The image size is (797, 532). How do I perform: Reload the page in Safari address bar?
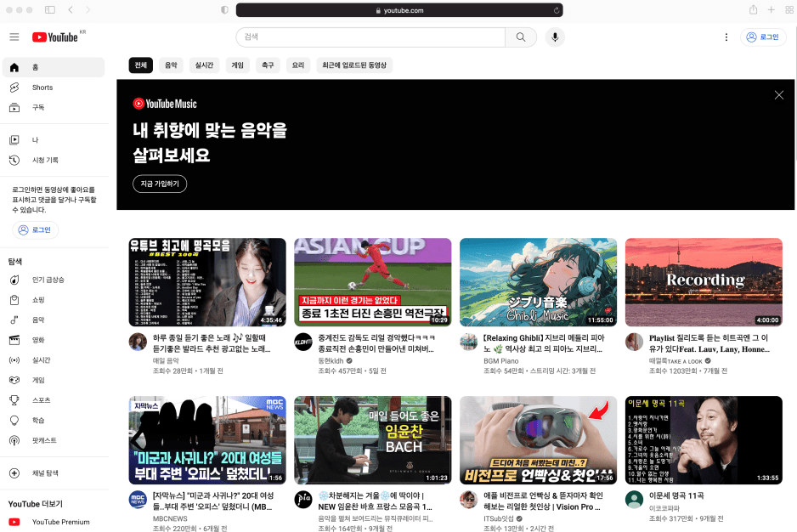pos(557,10)
